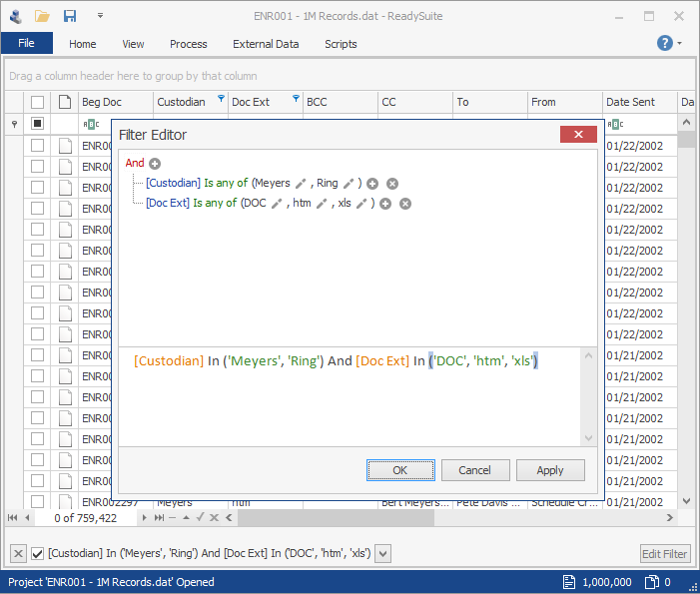Edit the Meyers value with pencil icon
The height and width of the screenshot is (594, 700).
coord(301,184)
